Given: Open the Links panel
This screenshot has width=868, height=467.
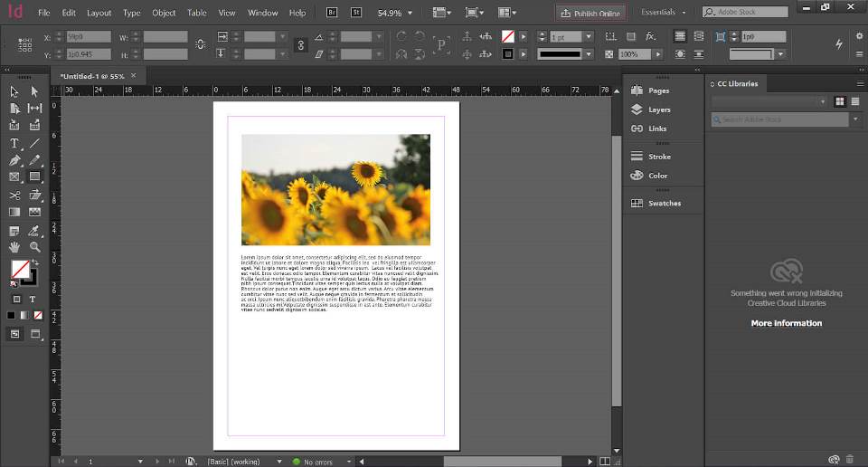Looking at the screenshot, I should click(x=657, y=129).
